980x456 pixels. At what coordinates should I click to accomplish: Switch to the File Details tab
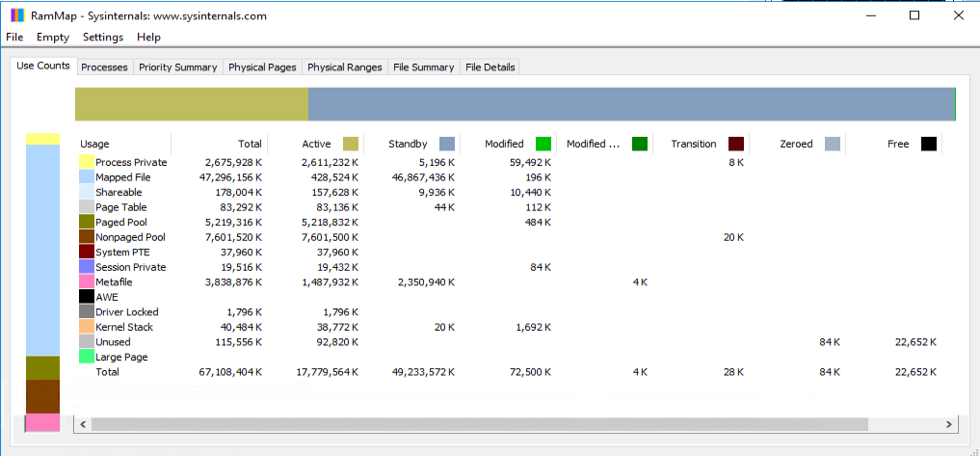(x=490, y=67)
